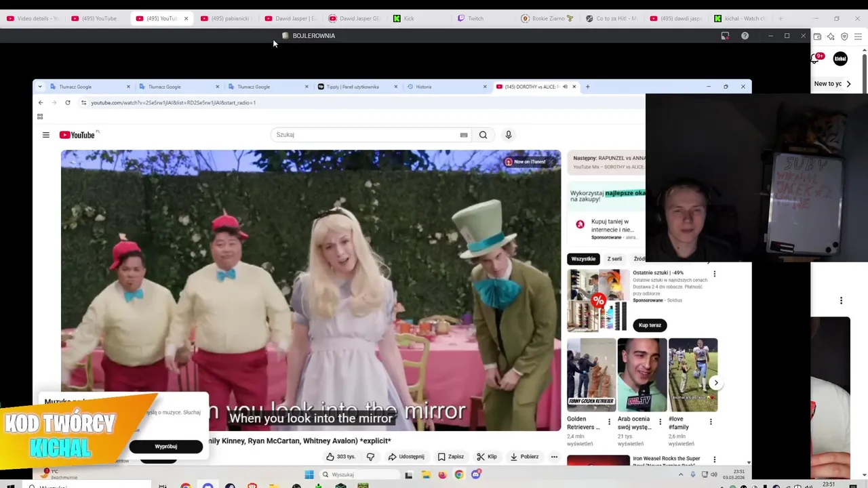The height and width of the screenshot is (488, 868).
Task: Start voice search with the microphone icon
Action: coord(508,135)
